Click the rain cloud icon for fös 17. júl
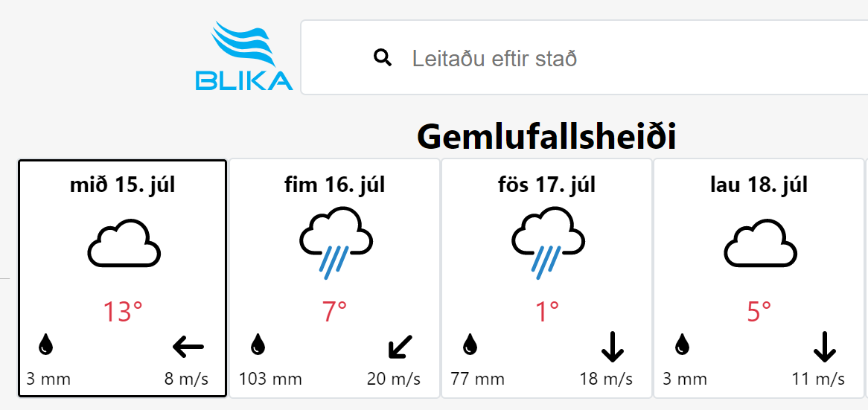 coord(548,240)
